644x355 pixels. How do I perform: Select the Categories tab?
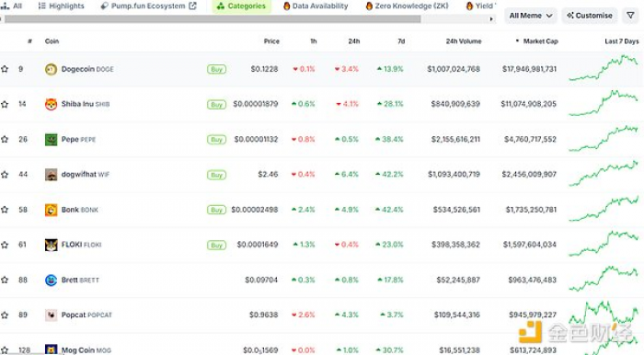click(241, 6)
